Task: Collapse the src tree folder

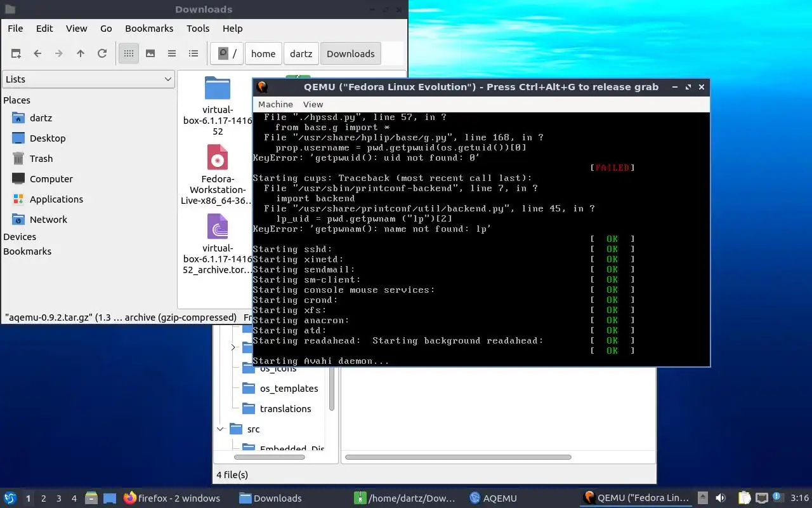Action: click(x=221, y=429)
